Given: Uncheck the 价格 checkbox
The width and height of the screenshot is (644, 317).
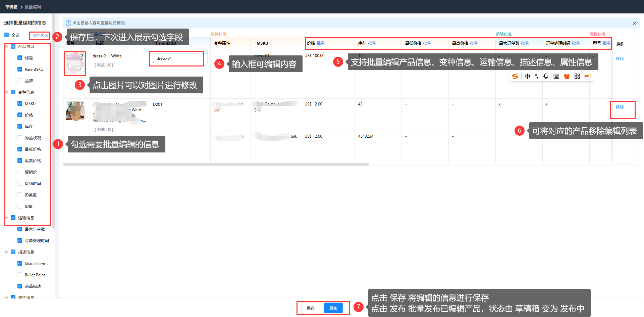Looking at the screenshot, I should 20,115.
